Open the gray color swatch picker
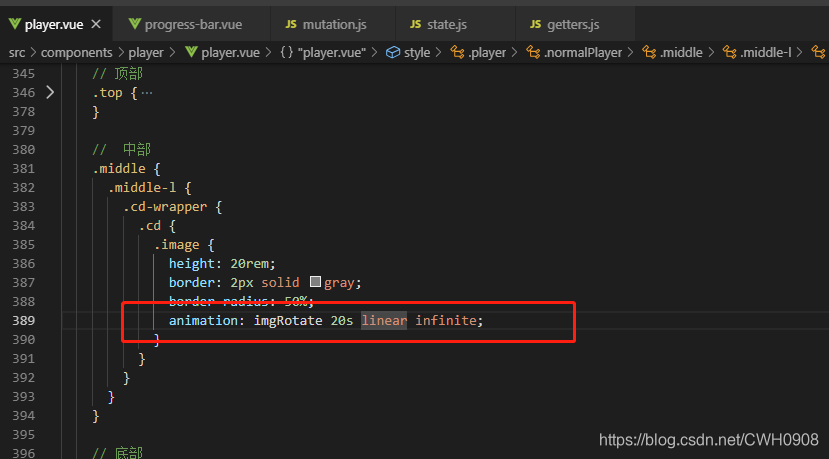 316,282
